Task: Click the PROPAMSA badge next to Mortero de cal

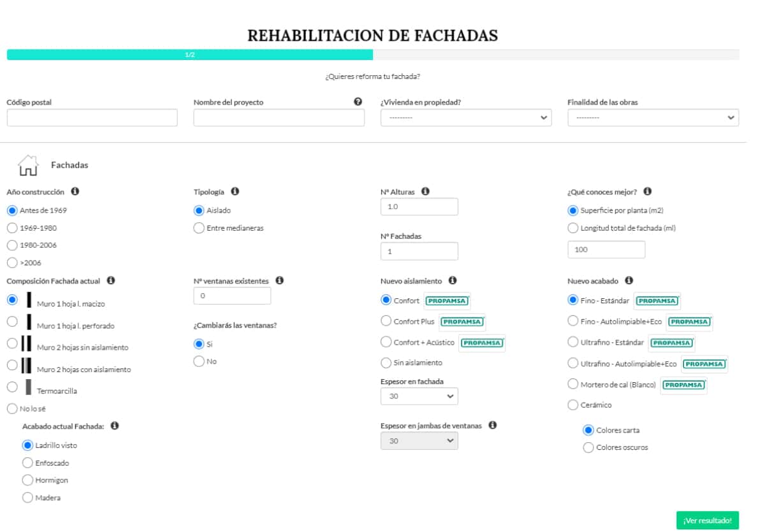Action: click(x=683, y=385)
